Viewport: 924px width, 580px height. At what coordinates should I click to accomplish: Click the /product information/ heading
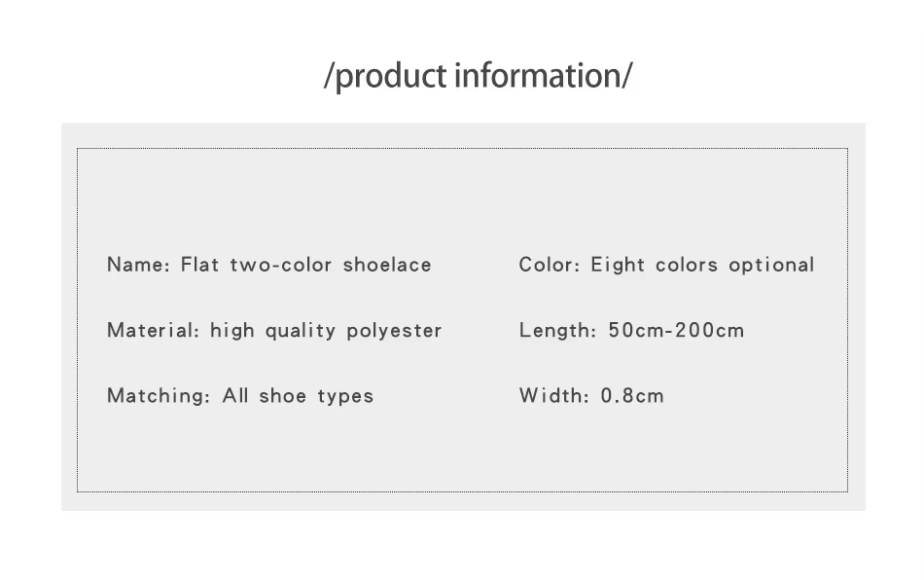[x=478, y=76]
